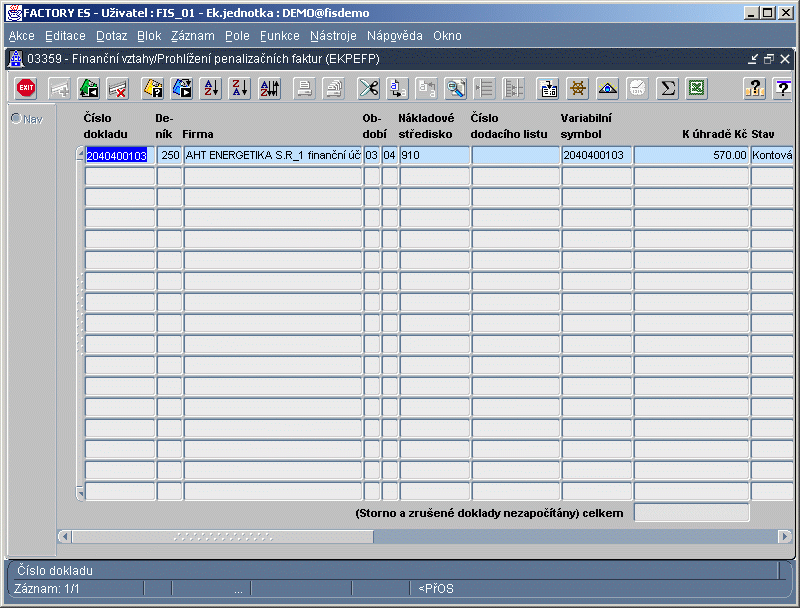Click the save form layout icon
800x608 pixels.
pyautogui.click(x=548, y=88)
